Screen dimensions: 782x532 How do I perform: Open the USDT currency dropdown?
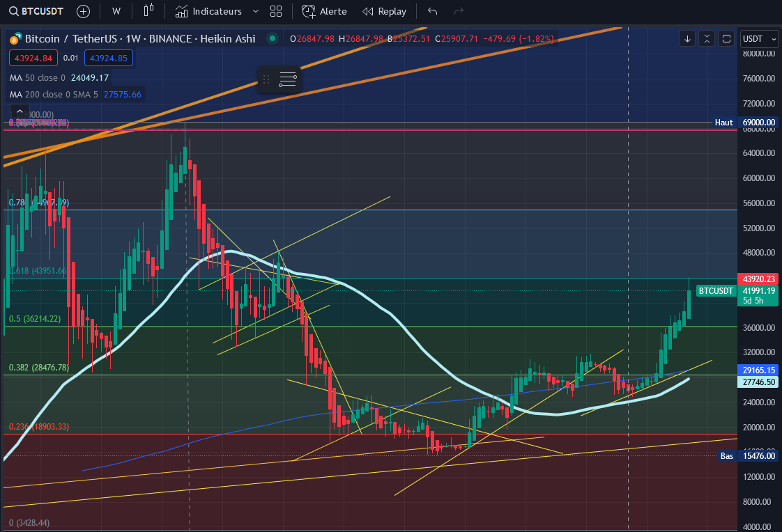pyautogui.click(x=760, y=38)
